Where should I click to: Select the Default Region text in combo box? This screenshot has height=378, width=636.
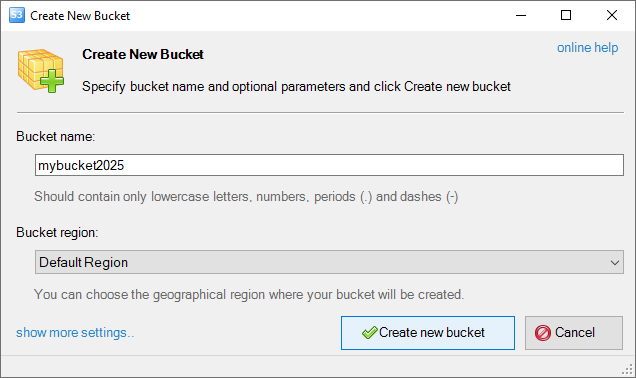[x=84, y=262]
